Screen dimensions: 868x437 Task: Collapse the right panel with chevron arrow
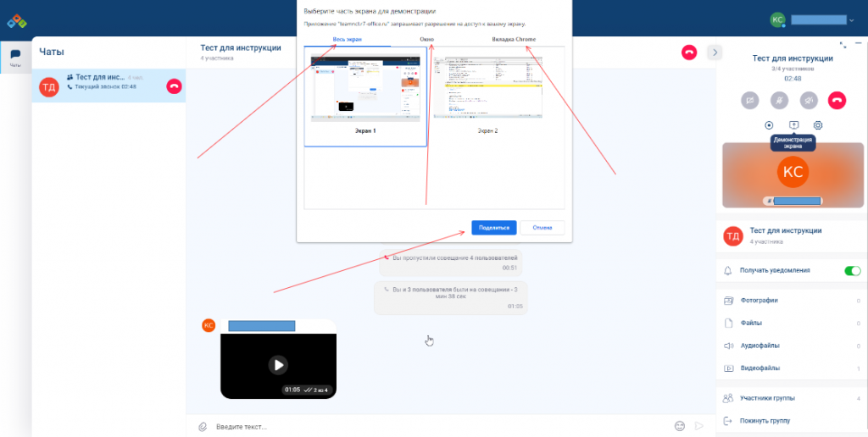point(715,53)
